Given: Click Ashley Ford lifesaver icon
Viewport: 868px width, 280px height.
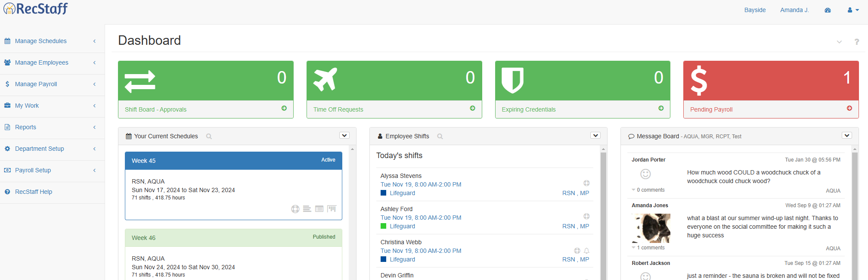Looking at the screenshot, I should point(586,216).
